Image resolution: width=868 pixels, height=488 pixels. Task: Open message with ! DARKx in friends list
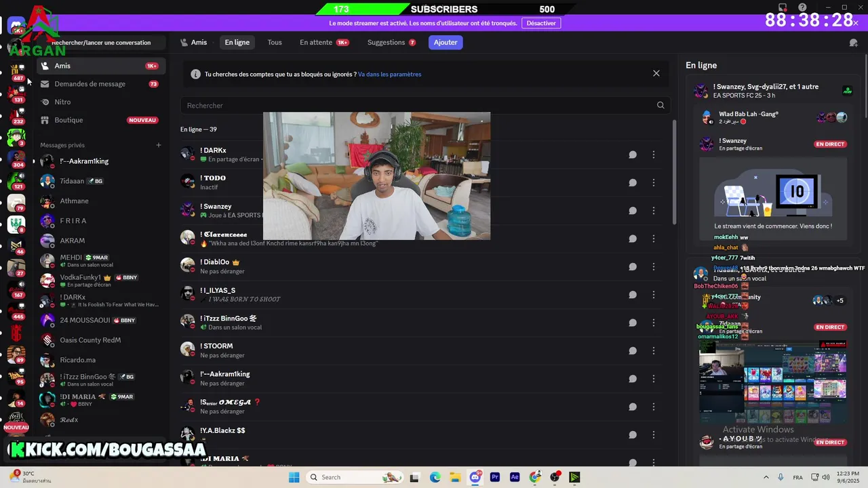(632, 155)
